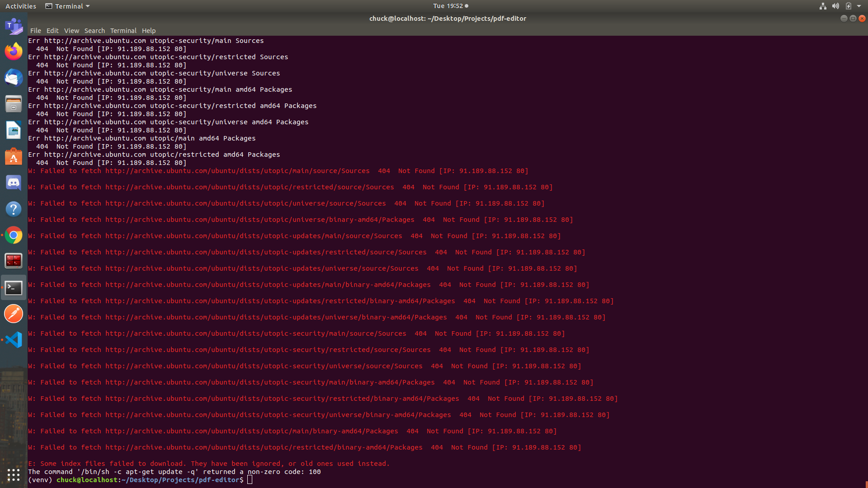
Task: Click the network status icon in the top bar
Action: click(x=823, y=6)
